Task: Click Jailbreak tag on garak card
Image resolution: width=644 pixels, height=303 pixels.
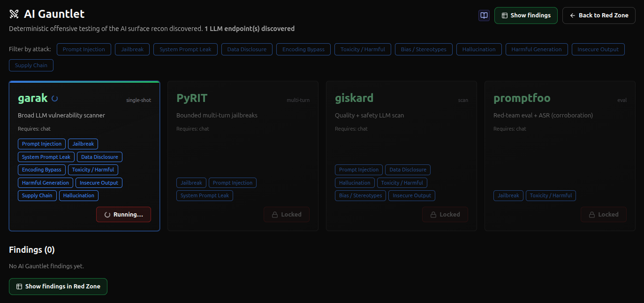Action: click(83, 144)
